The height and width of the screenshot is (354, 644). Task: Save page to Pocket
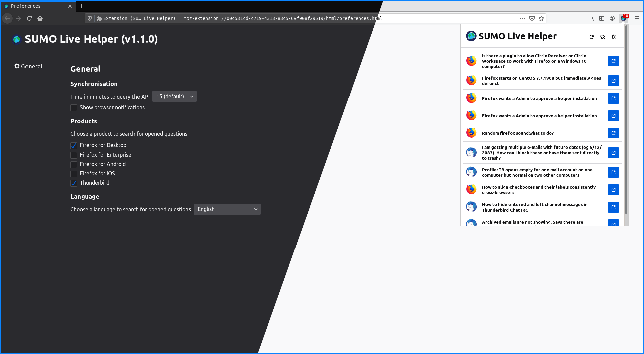(x=532, y=18)
